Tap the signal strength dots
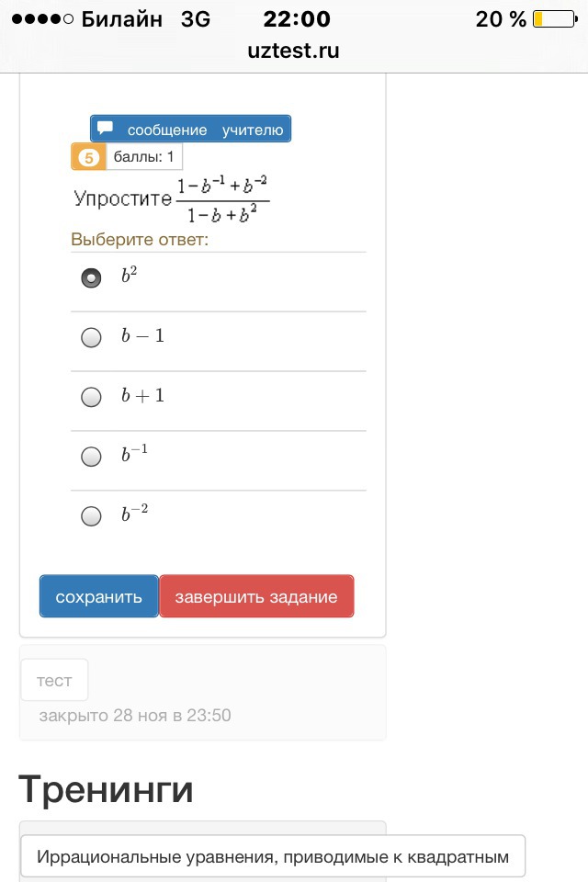588x882 pixels. 41,19
